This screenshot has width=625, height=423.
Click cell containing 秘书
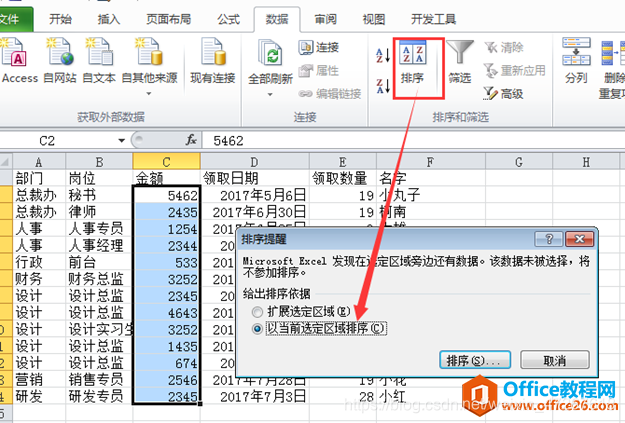(x=99, y=195)
